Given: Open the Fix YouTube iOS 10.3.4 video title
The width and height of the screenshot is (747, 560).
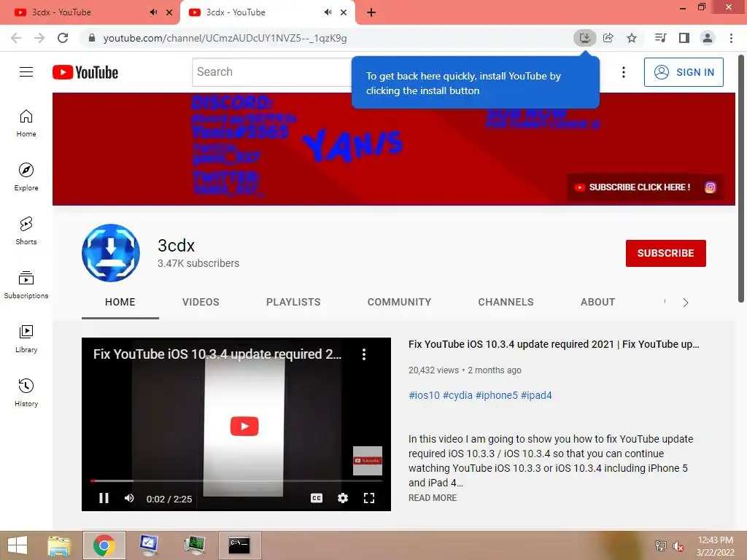Looking at the screenshot, I should point(554,344).
